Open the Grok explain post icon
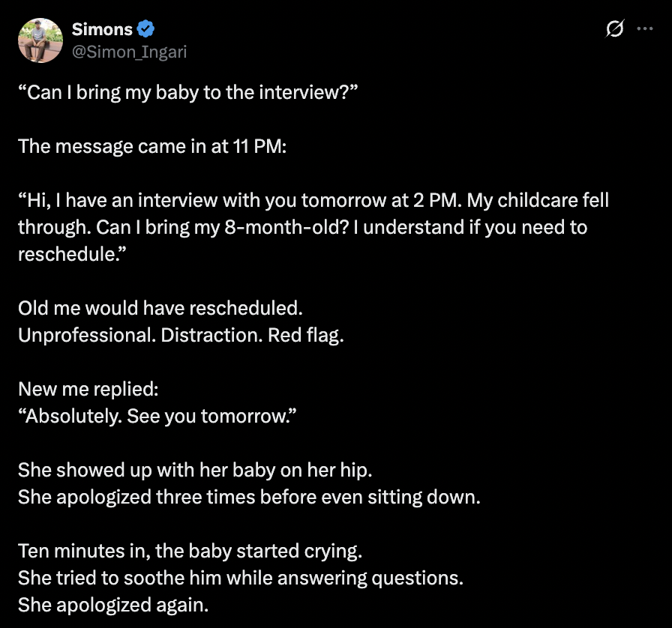 [614, 29]
